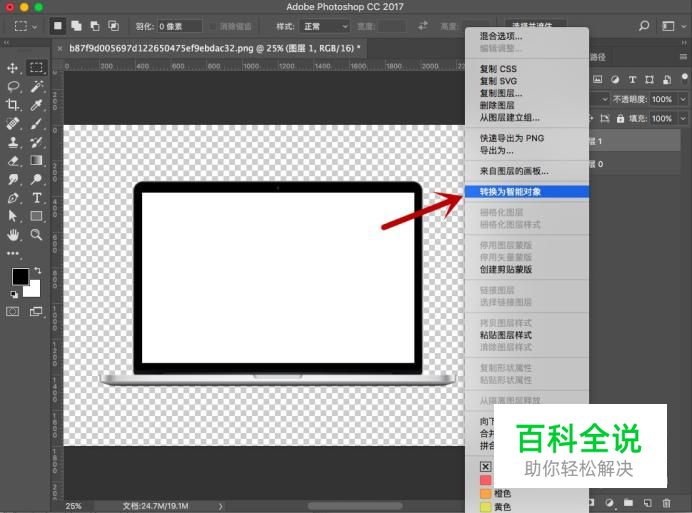Image resolution: width=692 pixels, height=513 pixels.
Task: Delete layer with trash icon
Action: pos(666,503)
